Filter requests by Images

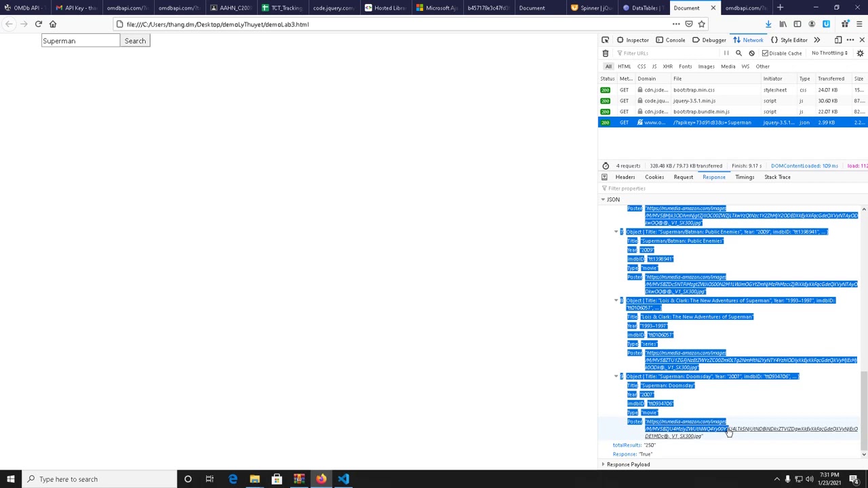(x=707, y=66)
